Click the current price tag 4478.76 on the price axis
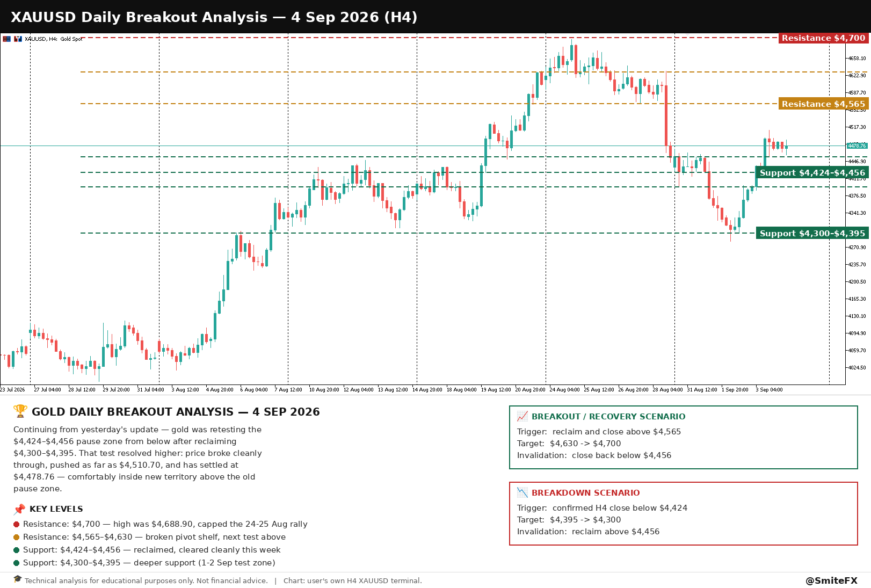Screen dimensions: 871x588 coord(857,146)
